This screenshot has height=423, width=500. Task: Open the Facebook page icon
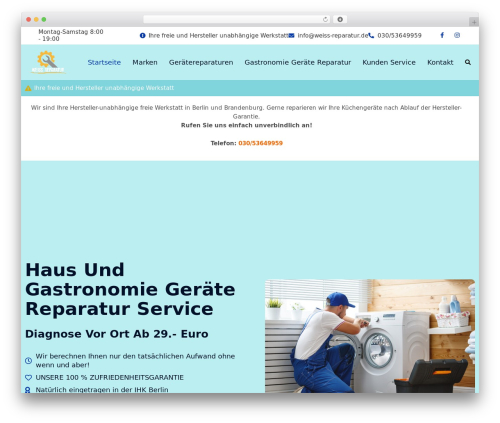(442, 35)
